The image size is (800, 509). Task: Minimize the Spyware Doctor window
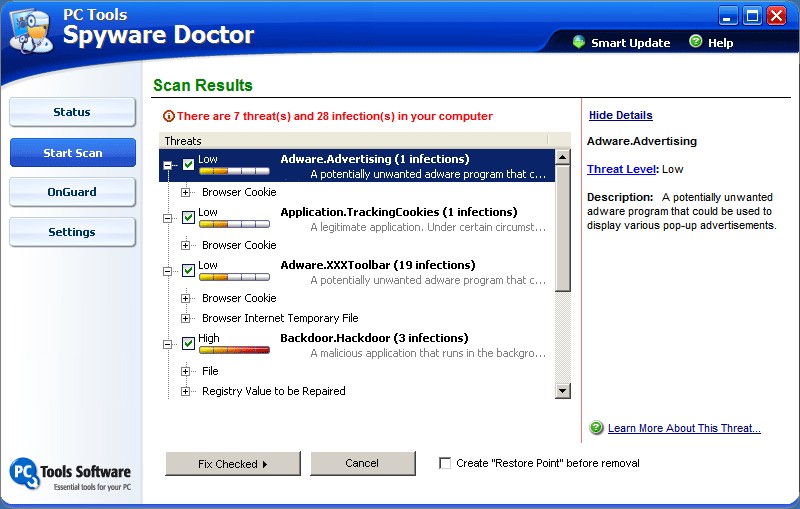pyautogui.click(x=728, y=16)
